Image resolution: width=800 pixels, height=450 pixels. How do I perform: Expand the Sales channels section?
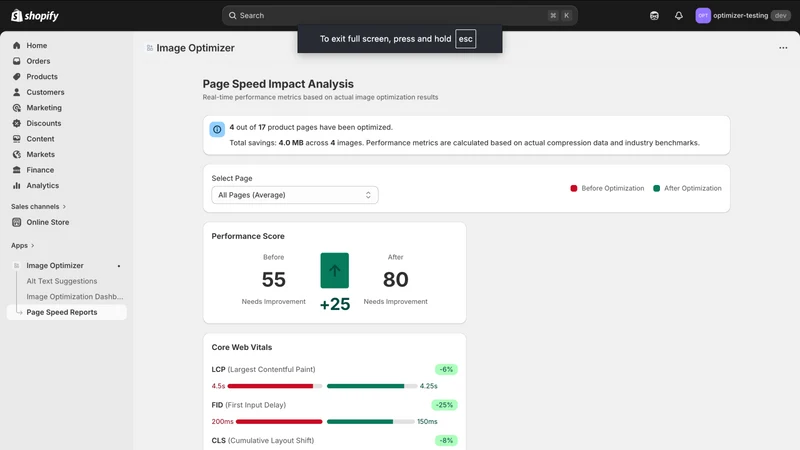[39, 207]
